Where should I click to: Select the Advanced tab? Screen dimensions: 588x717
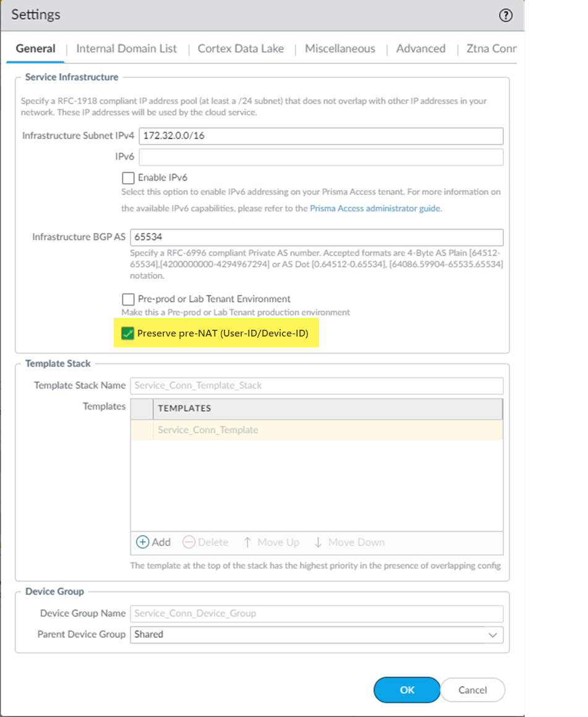pyautogui.click(x=420, y=48)
